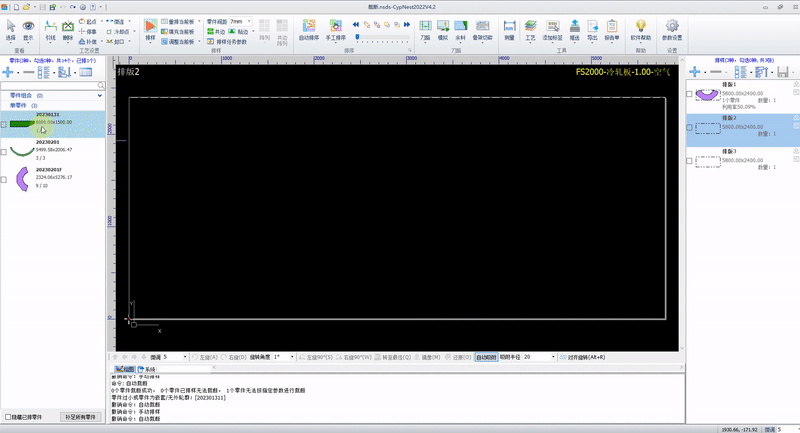The height and width of the screenshot is (433, 800).
Task: Click the 补足所有零件 button
Action: click(x=80, y=416)
